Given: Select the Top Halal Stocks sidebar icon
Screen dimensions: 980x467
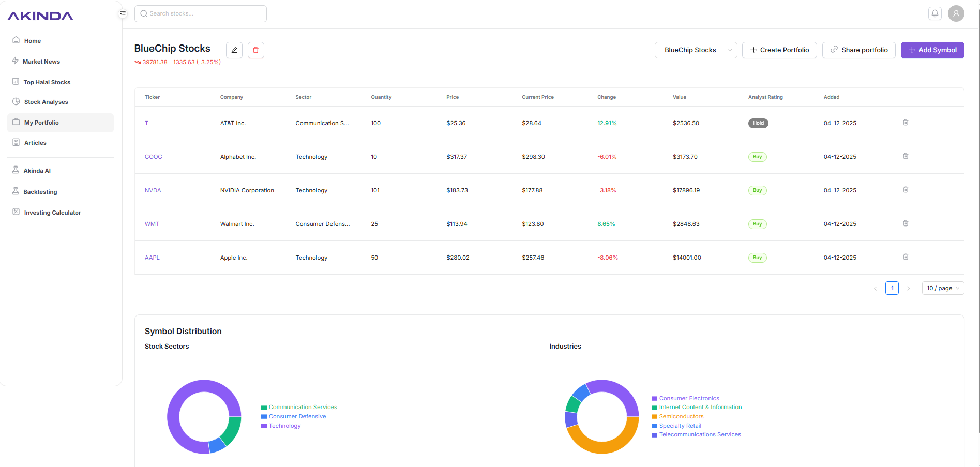Looking at the screenshot, I should [x=16, y=82].
